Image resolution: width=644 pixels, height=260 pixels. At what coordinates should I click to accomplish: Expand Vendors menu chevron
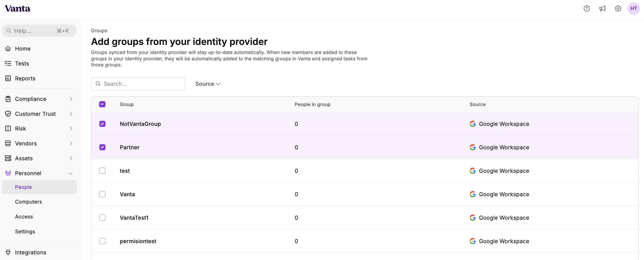(71, 143)
